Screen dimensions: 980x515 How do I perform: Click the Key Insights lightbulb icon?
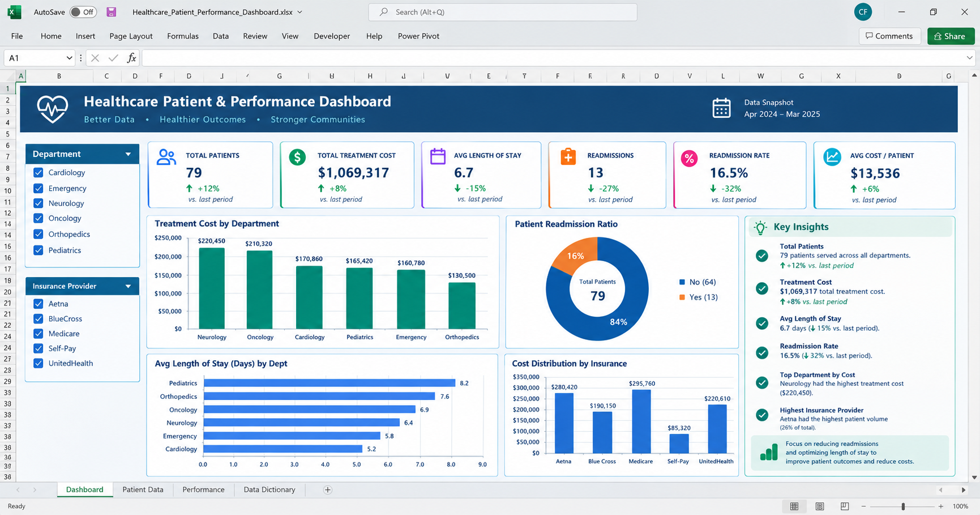click(760, 227)
